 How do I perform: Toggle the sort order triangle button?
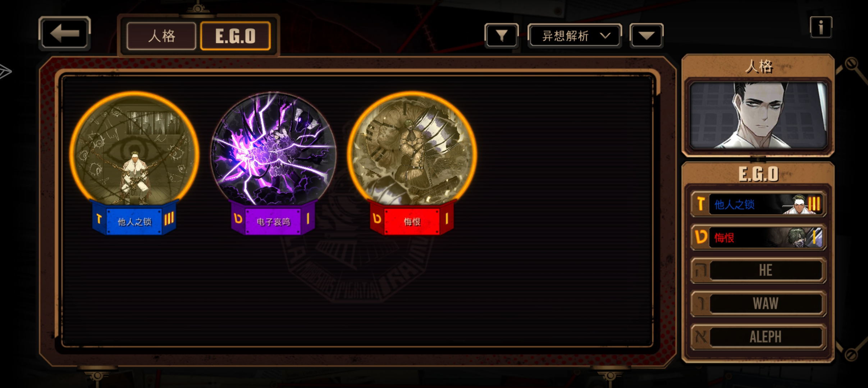tap(646, 36)
